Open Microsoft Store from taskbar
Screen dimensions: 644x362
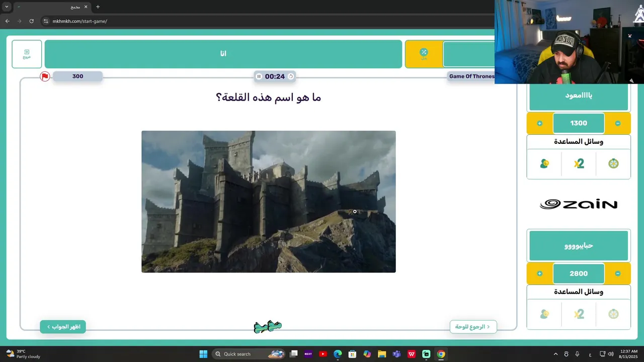353,354
